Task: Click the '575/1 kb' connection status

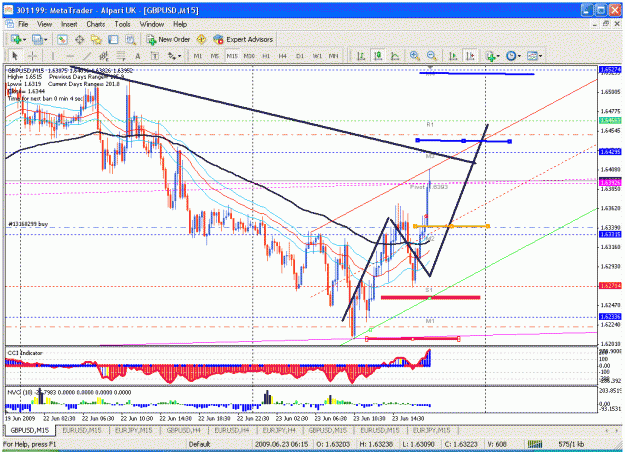Action: pos(571,444)
